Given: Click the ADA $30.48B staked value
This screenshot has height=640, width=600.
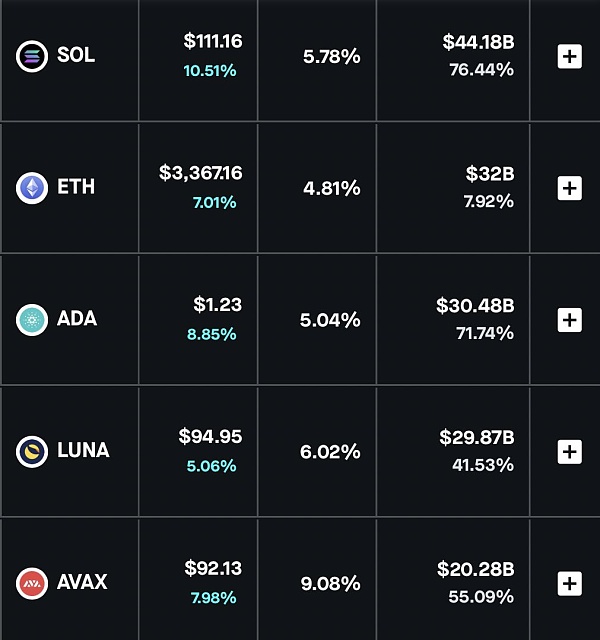Looking at the screenshot, I should click(x=475, y=305).
